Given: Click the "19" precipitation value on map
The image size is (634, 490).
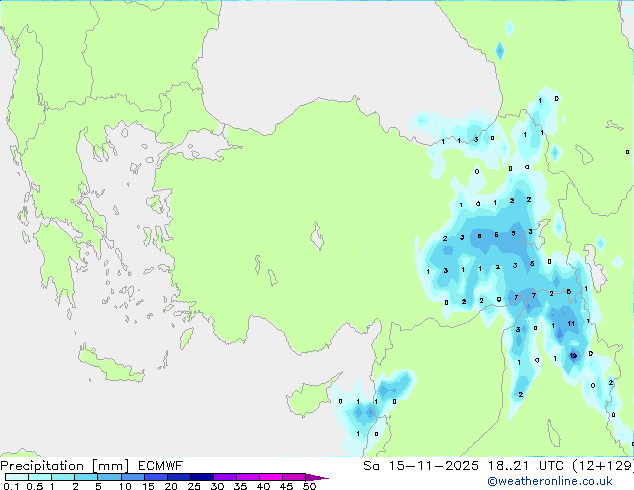Looking at the screenshot, I should (573, 356).
